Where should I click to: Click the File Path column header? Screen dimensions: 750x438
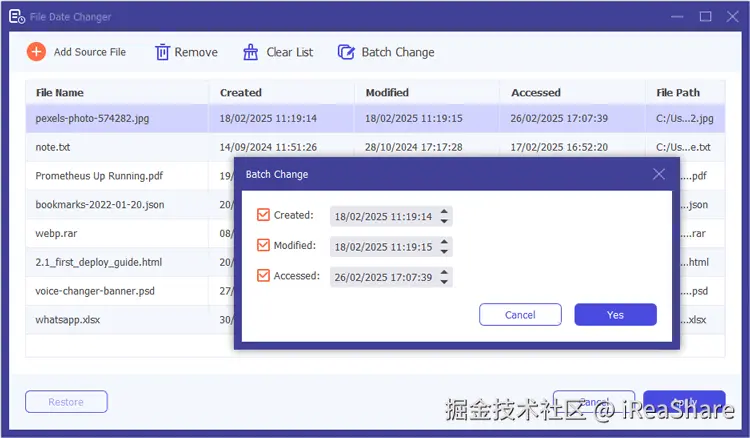pyautogui.click(x=685, y=92)
